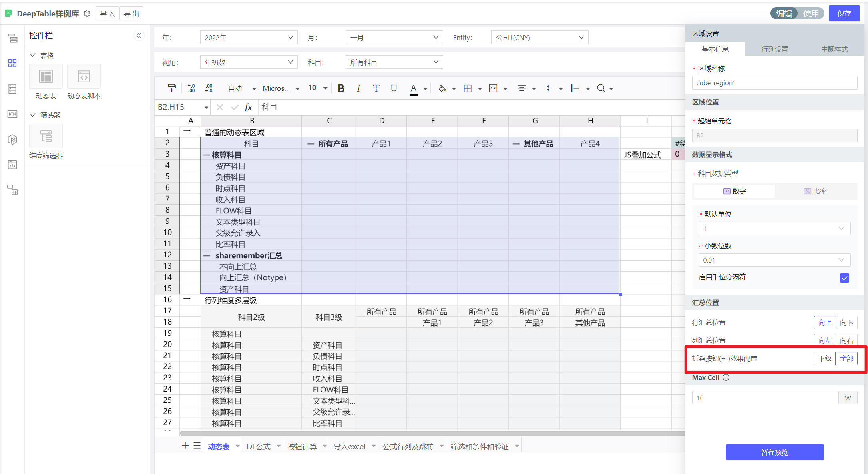Toggle strikethrough formatting
Screen dimensions: 868x474
[376, 88]
